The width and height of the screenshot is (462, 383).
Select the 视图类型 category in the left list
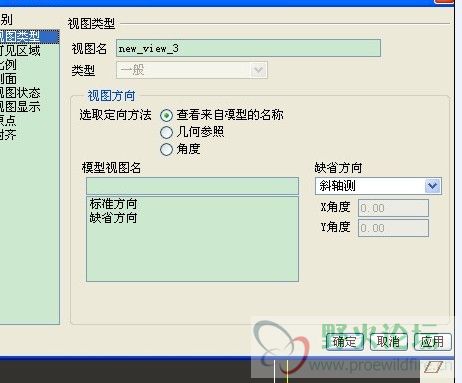[x=29, y=37]
